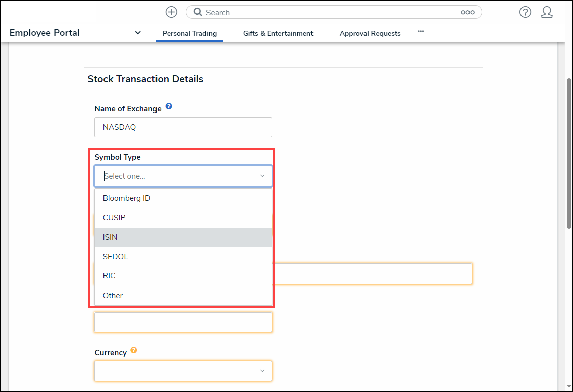Click the search magnifier icon
Screen dimensions: 573x392
198,12
